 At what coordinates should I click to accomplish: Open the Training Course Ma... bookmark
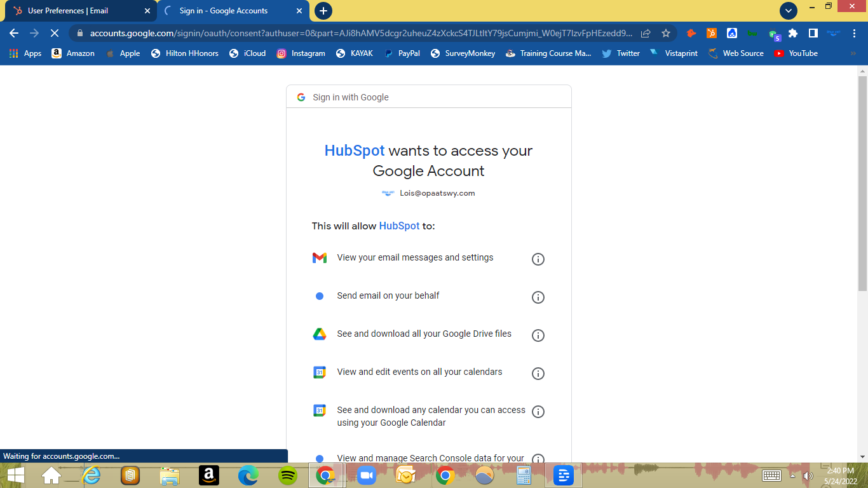click(x=548, y=53)
